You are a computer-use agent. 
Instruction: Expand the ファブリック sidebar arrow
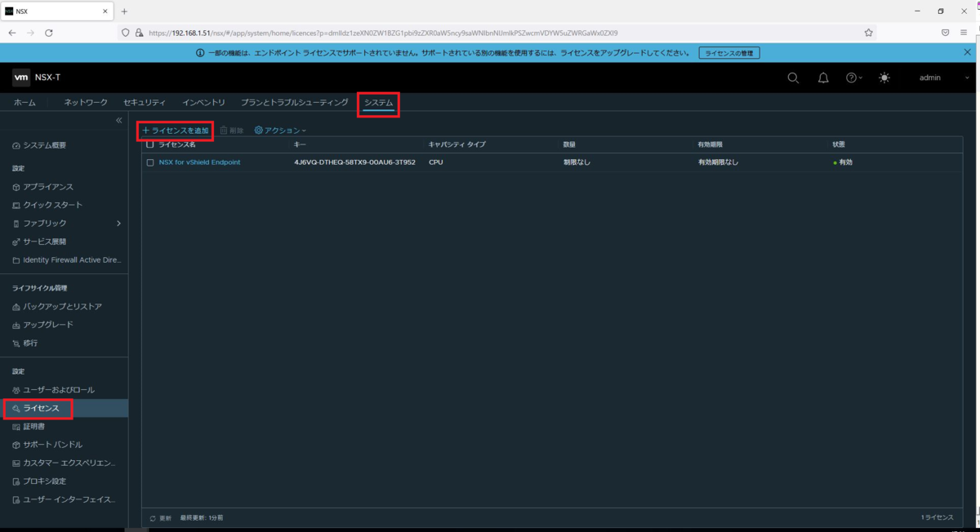[118, 223]
